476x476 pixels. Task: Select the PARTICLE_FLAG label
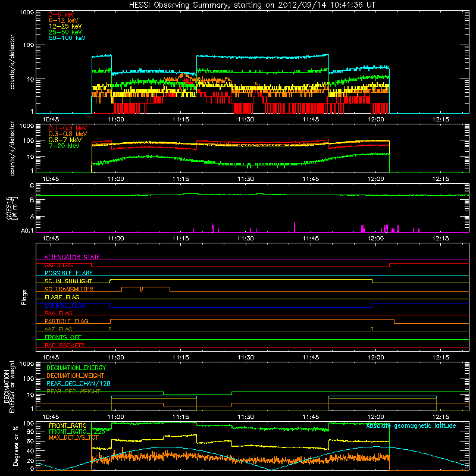[x=67, y=321]
